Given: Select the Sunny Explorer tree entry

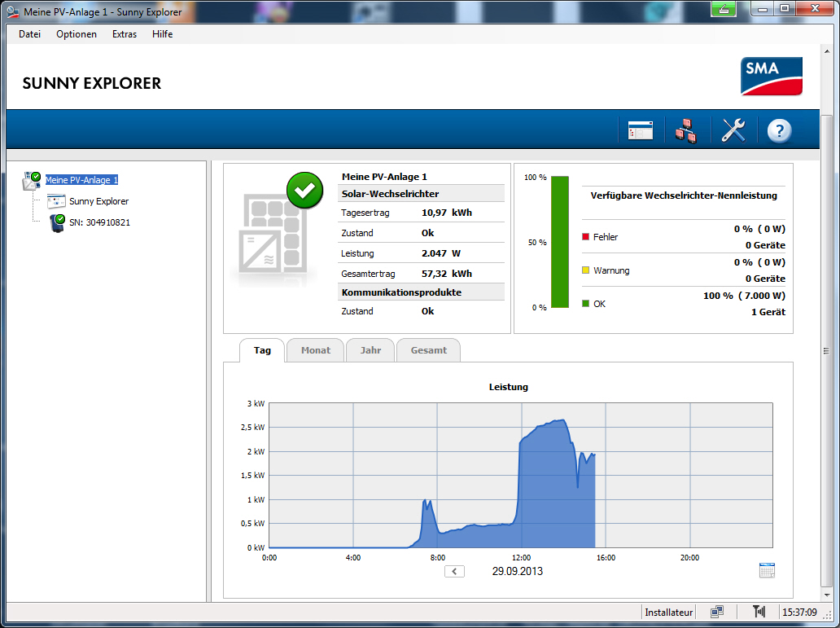Looking at the screenshot, I should click(98, 201).
